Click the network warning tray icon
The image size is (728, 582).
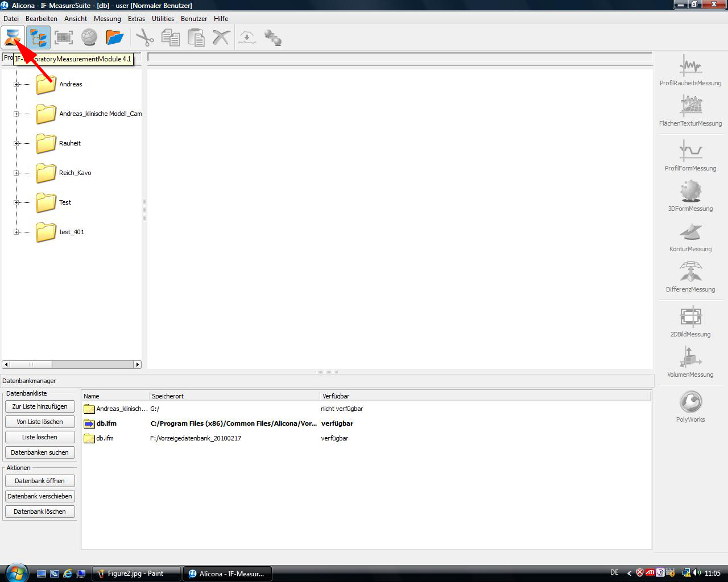pos(686,573)
